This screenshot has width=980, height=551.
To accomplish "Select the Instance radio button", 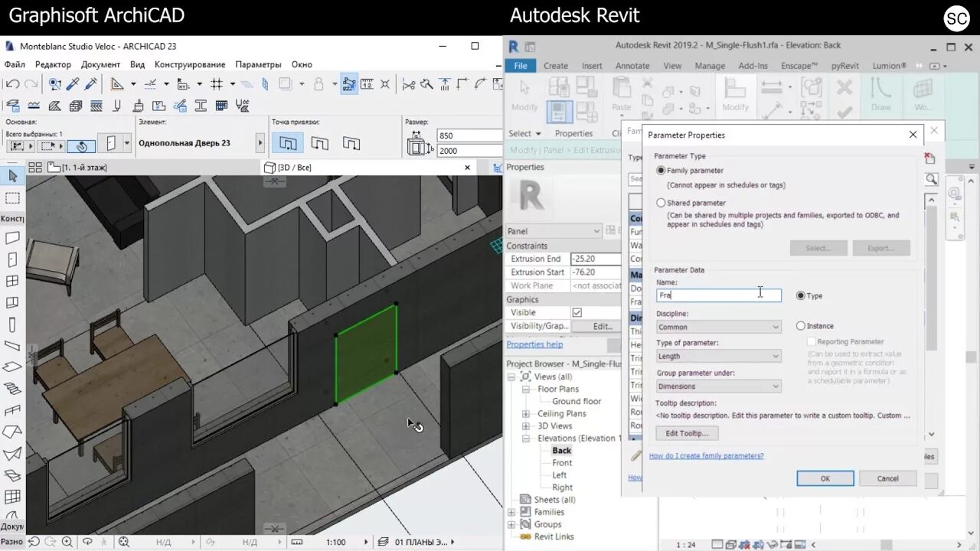I will (x=801, y=326).
